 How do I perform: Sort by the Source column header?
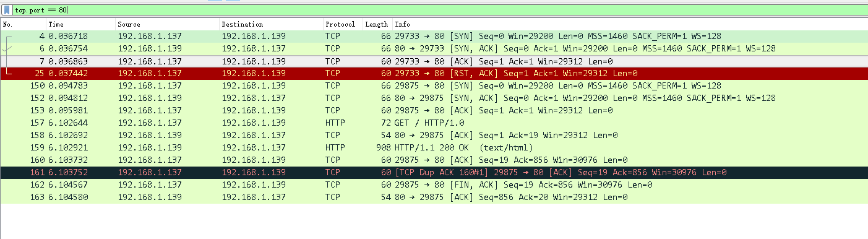tap(168, 24)
